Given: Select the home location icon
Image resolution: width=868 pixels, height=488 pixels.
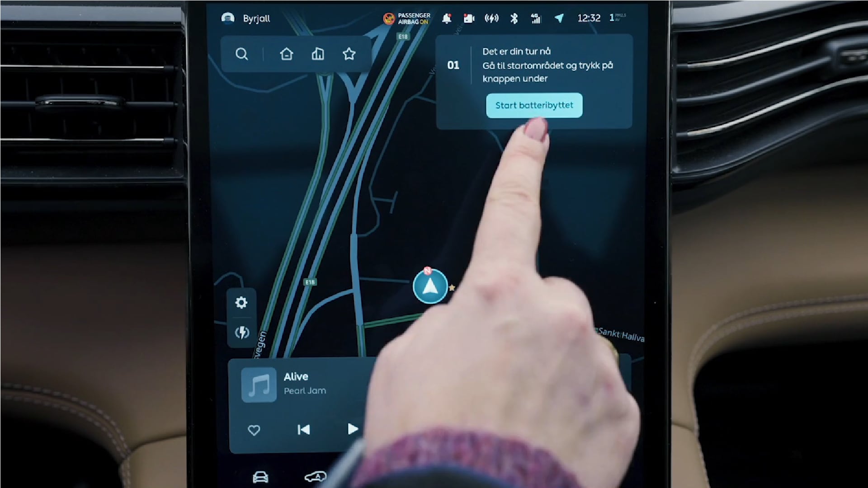Looking at the screenshot, I should (x=286, y=54).
